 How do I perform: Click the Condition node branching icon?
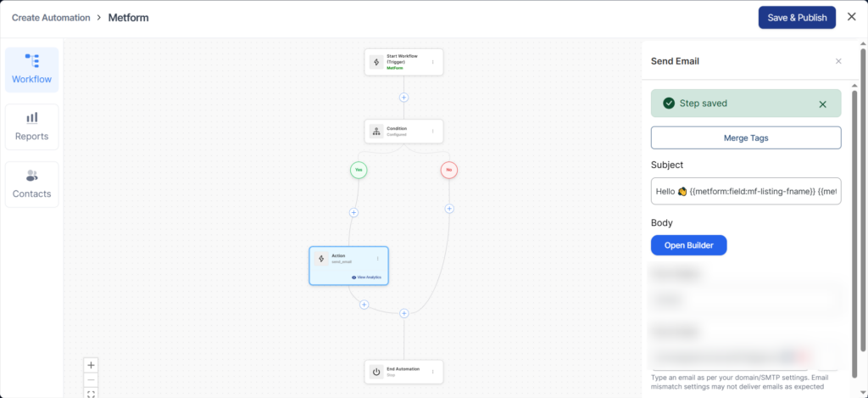(376, 132)
